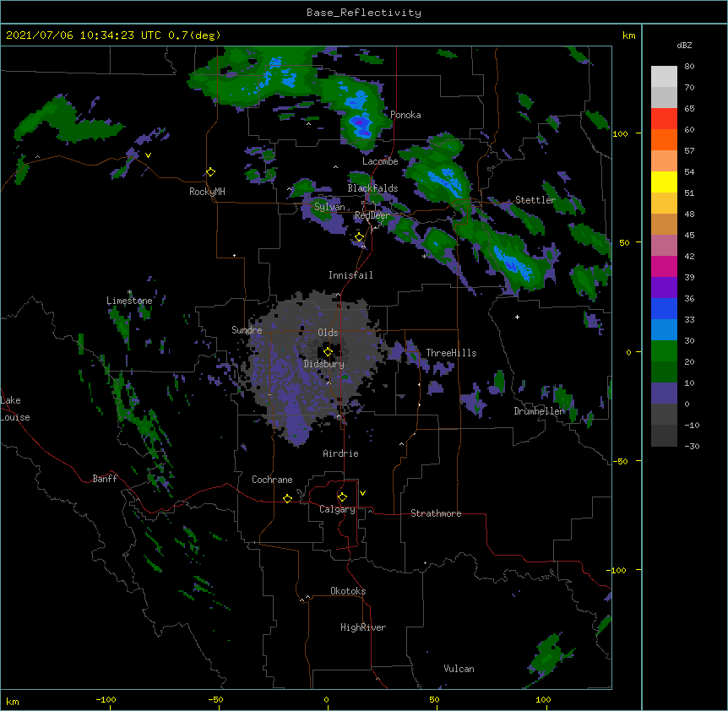The height and width of the screenshot is (711, 728).
Task: Pick the slate violet 0-10 dBZ swatch
Action: 664,393
